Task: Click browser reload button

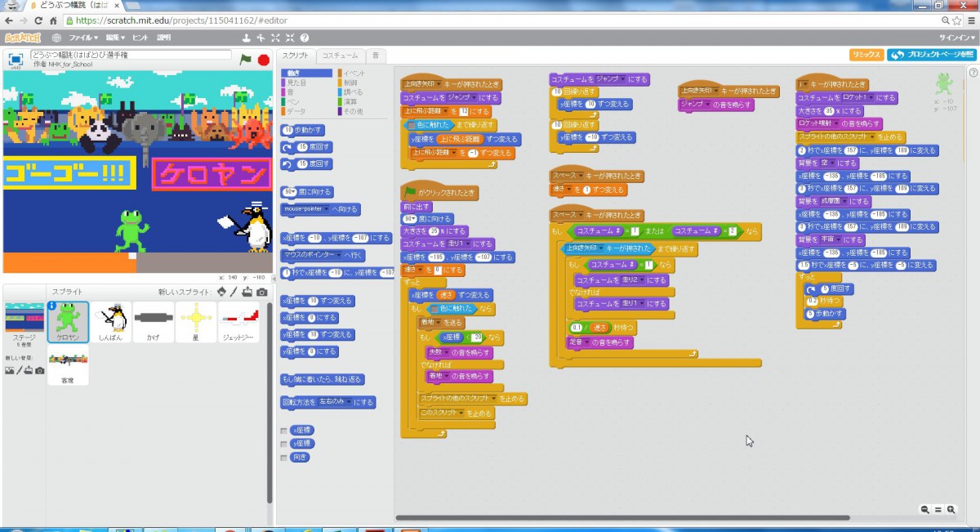Action: click(38, 20)
